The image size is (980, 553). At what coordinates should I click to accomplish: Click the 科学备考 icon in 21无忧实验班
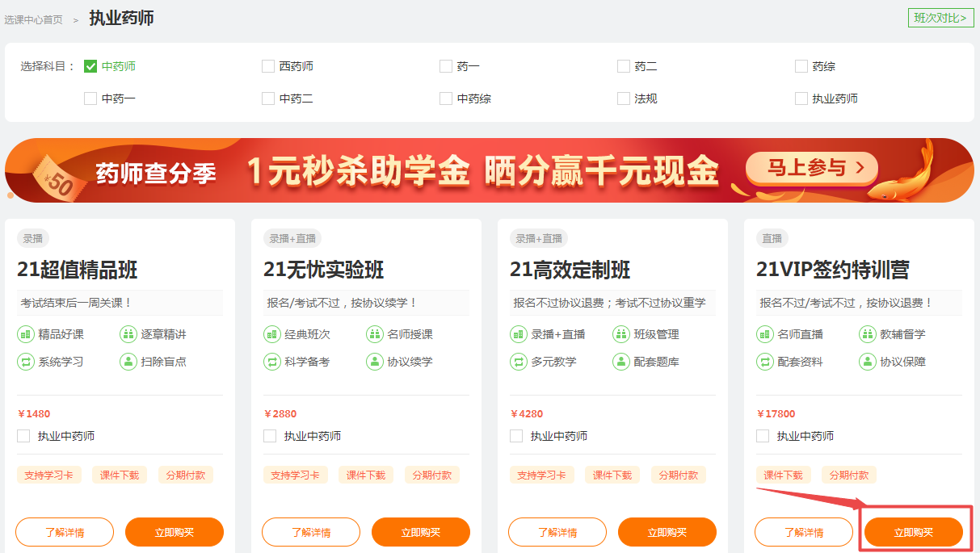click(272, 362)
